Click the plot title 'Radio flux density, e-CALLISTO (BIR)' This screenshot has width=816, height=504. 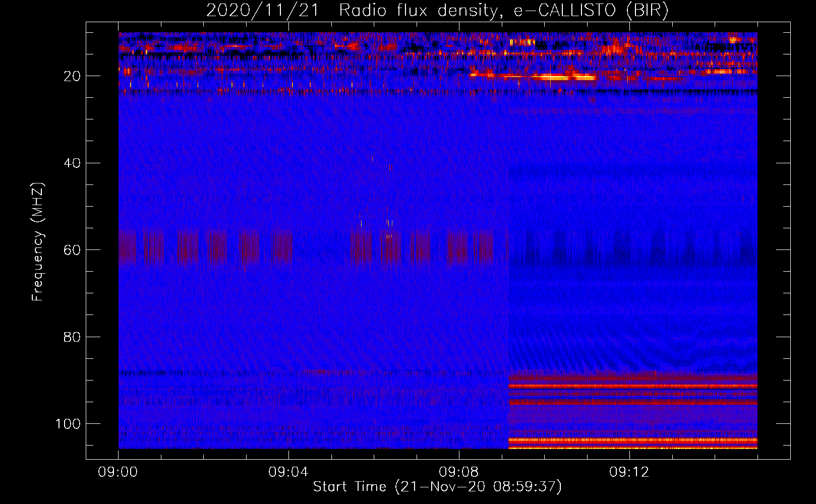point(503,11)
